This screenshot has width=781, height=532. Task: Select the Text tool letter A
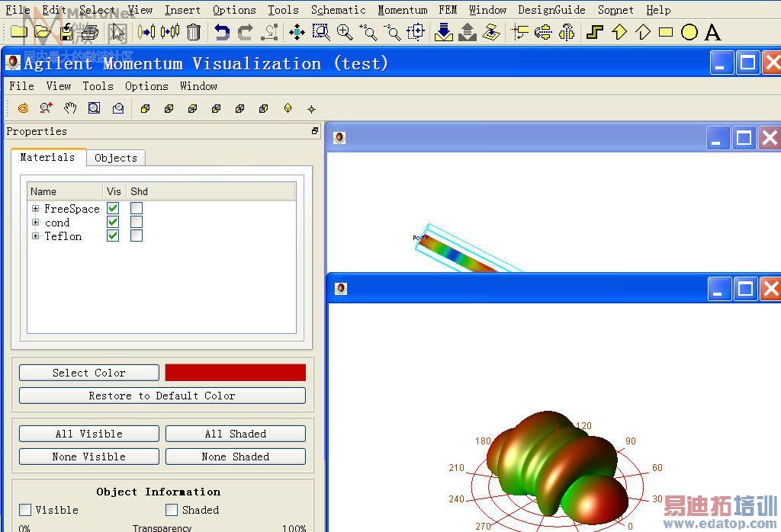pyautogui.click(x=713, y=32)
